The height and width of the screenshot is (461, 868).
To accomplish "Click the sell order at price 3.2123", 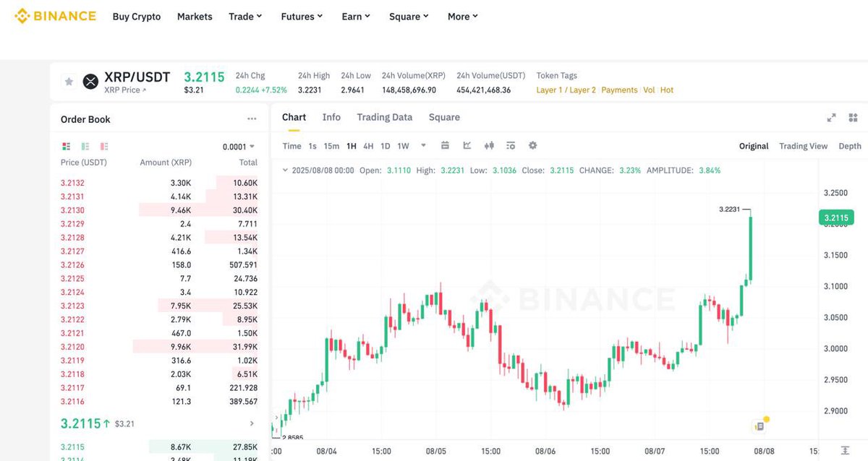I will tap(159, 306).
